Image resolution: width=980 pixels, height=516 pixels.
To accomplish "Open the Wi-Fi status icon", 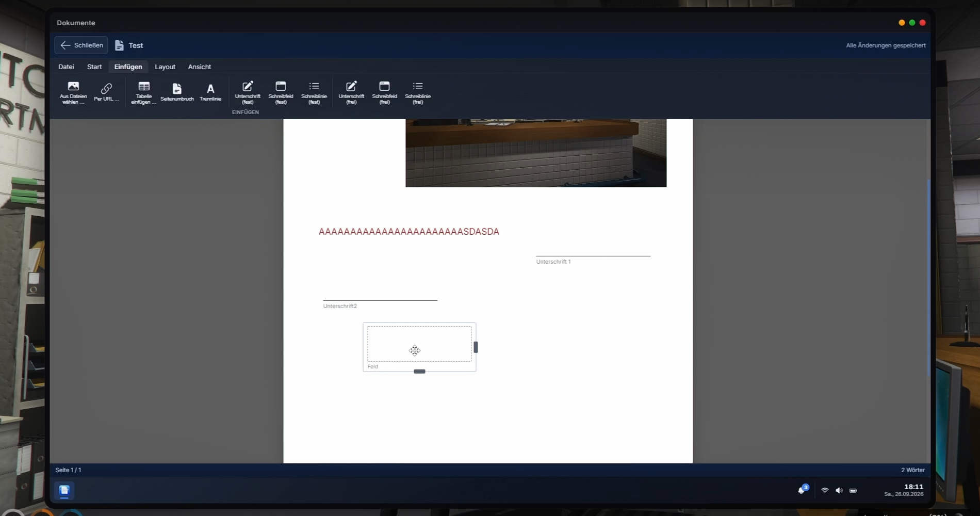I will tap(825, 490).
